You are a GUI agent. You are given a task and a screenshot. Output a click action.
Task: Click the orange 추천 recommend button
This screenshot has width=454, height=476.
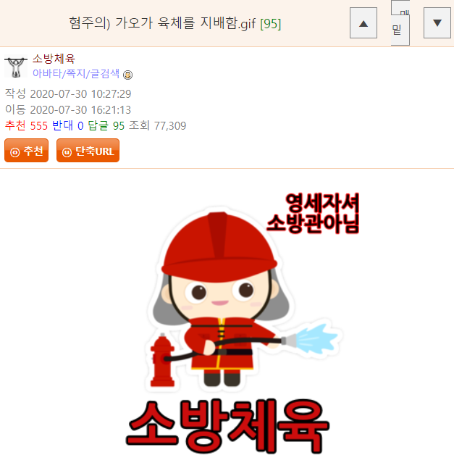coord(26,151)
